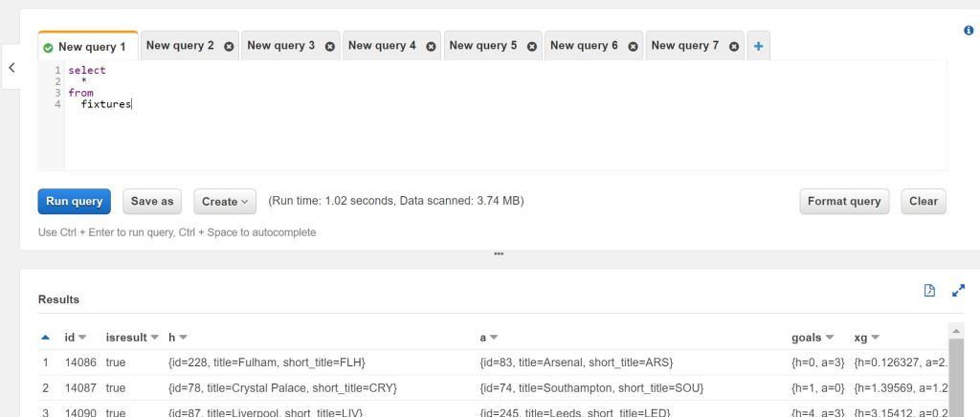
Task: Click the info icon at top right
Action: point(968,31)
